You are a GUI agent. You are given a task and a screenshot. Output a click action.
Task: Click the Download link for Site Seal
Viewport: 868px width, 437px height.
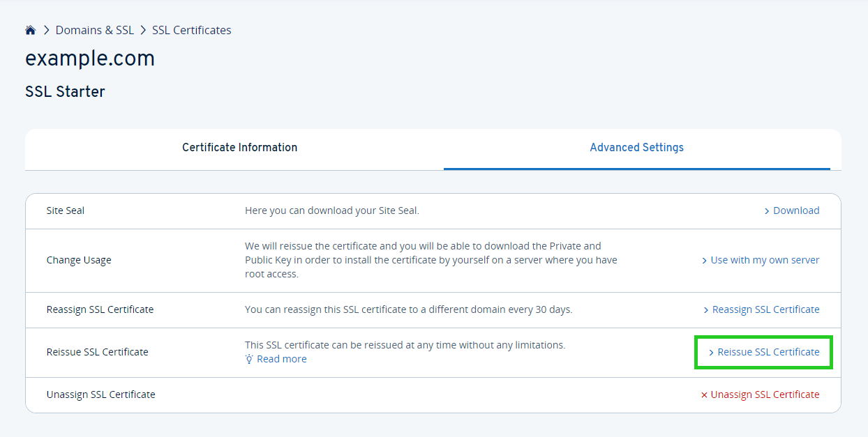coord(796,210)
